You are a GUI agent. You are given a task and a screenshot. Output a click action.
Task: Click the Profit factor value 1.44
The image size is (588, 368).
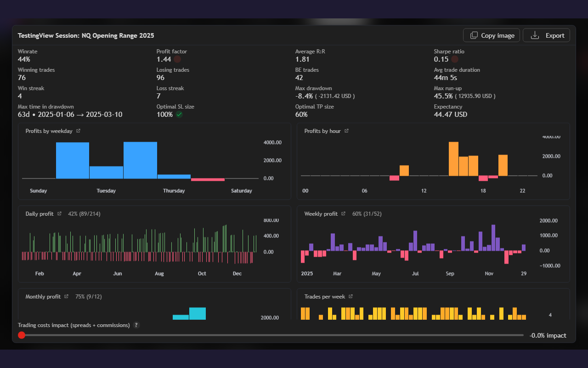[x=164, y=59]
